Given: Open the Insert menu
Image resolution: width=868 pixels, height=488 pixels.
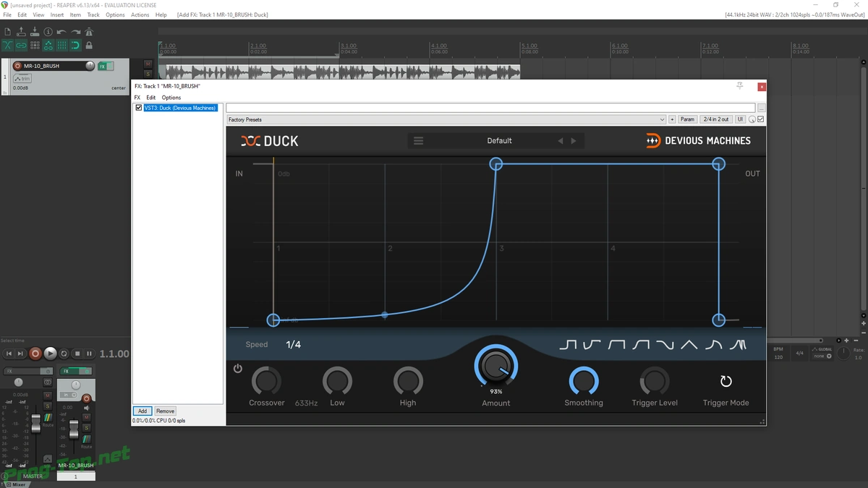Looking at the screenshot, I should tap(57, 14).
